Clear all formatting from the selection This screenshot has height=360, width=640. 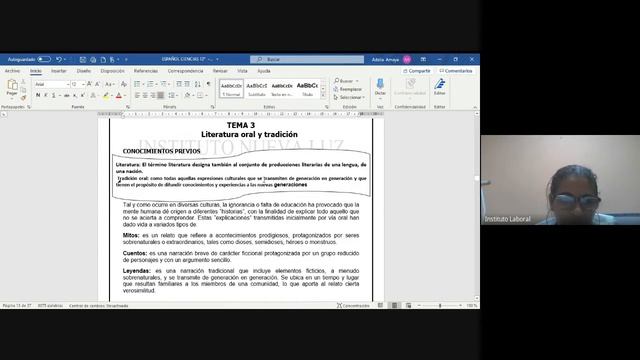point(124,84)
